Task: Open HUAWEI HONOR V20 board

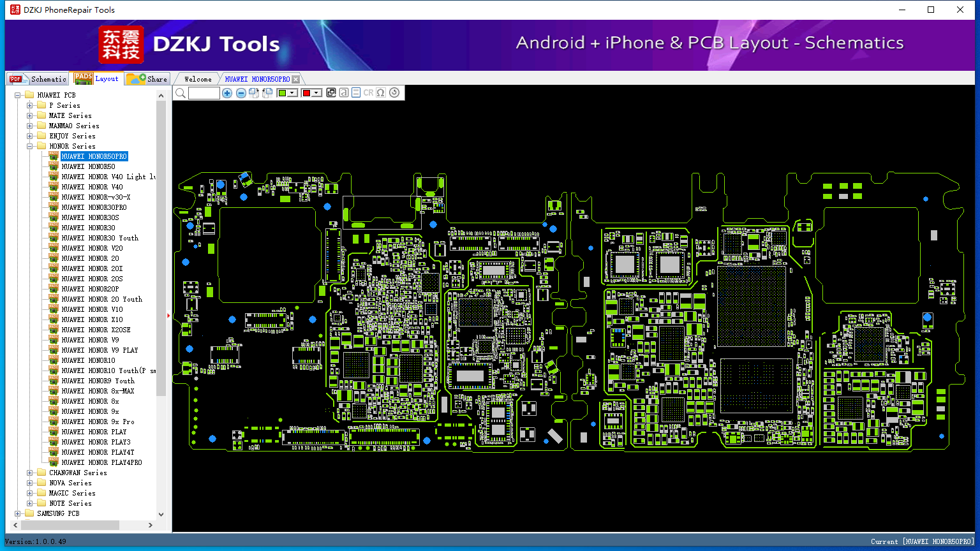Action: pyautogui.click(x=92, y=248)
